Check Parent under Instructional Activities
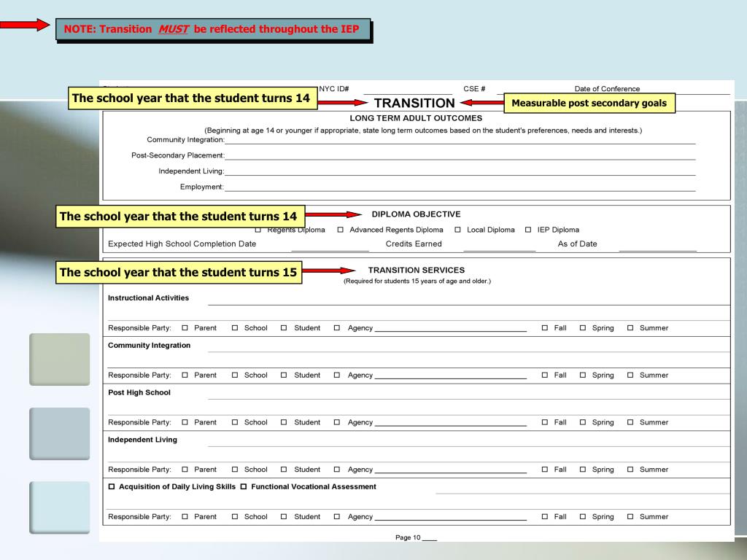The height and width of the screenshot is (560, 747). [x=185, y=327]
